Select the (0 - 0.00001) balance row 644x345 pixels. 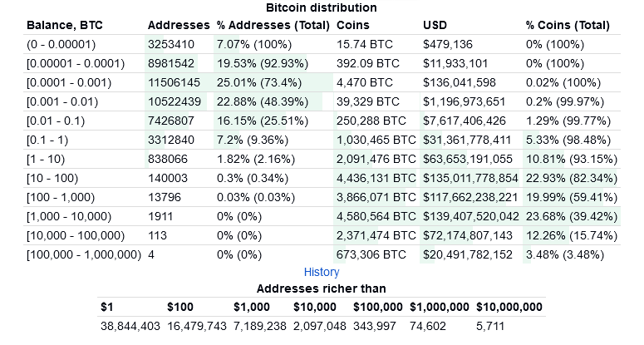(61, 43)
